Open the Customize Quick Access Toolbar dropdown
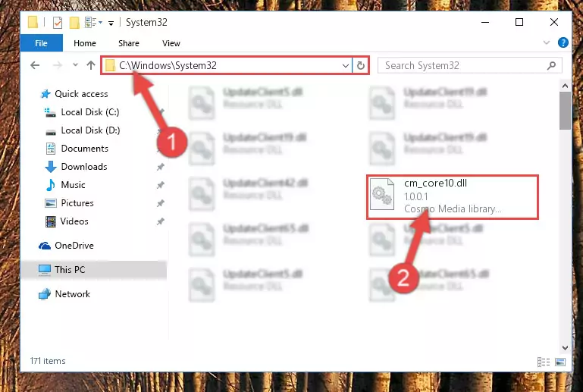Viewport: 583px width, 392px height. [x=111, y=23]
